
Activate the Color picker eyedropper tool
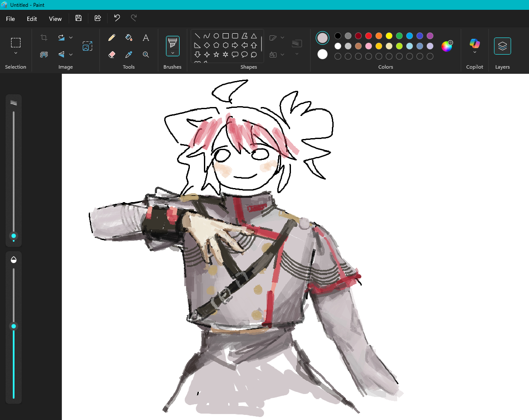click(x=129, y=55)
